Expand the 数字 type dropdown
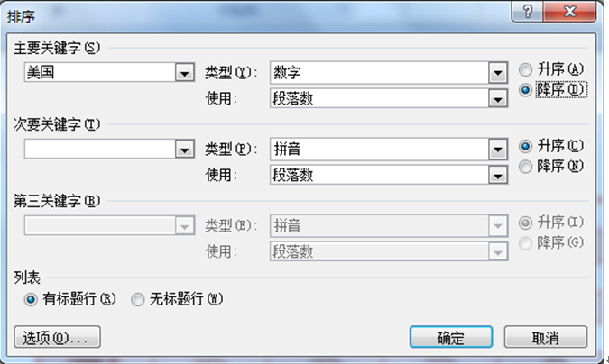Screen dimensions: 609x364 (495, 73)
